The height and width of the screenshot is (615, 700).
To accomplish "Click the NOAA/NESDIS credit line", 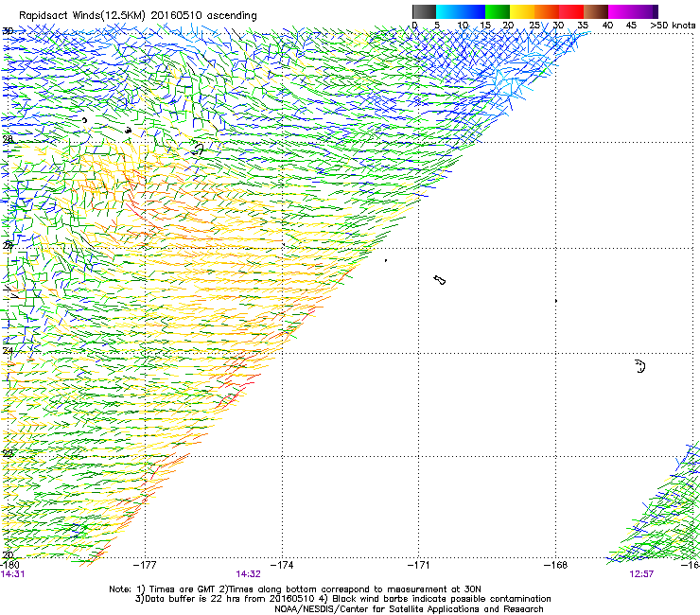I will pos(409,609).
